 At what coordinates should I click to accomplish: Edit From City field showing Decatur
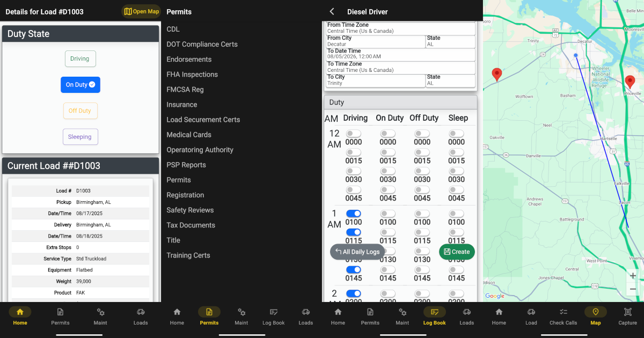pyautogui.click(x=376, y=41)
